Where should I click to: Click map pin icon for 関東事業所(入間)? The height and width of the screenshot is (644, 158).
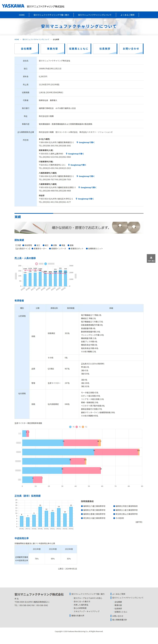point(66,154)
